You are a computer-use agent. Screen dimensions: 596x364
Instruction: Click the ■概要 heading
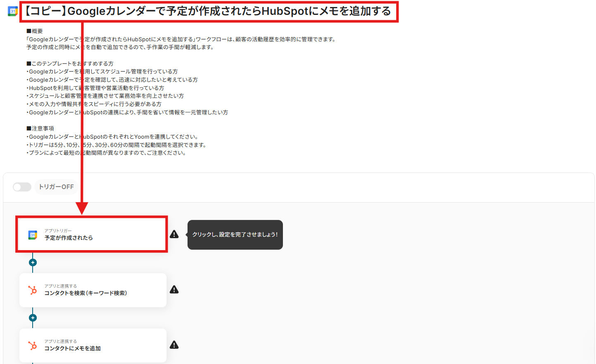click(35, 31)
